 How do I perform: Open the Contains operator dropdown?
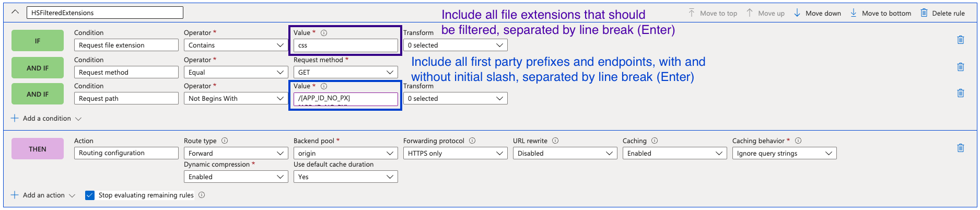(236, 45)
